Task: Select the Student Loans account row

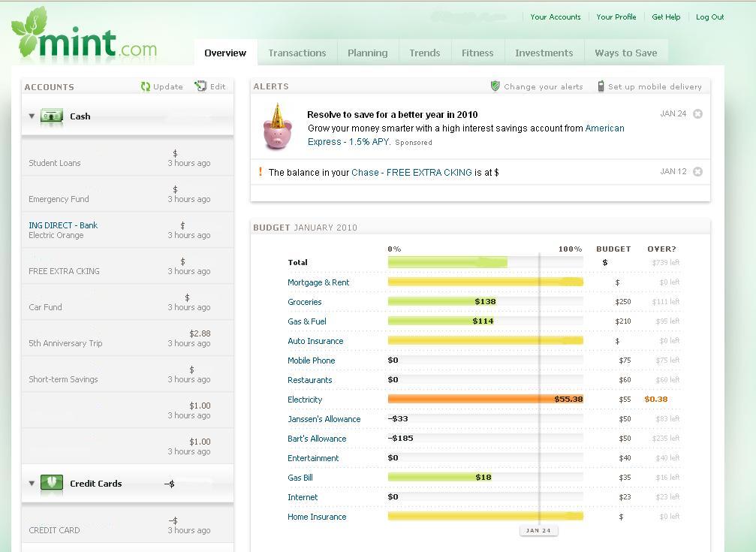Action: pyautogui.click(x=128, y=158)
